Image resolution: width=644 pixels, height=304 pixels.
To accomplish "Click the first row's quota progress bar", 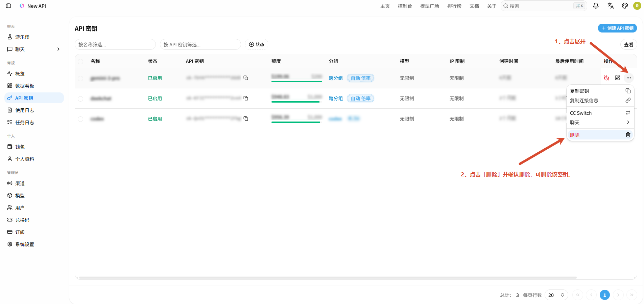I will tap(297, 82).
